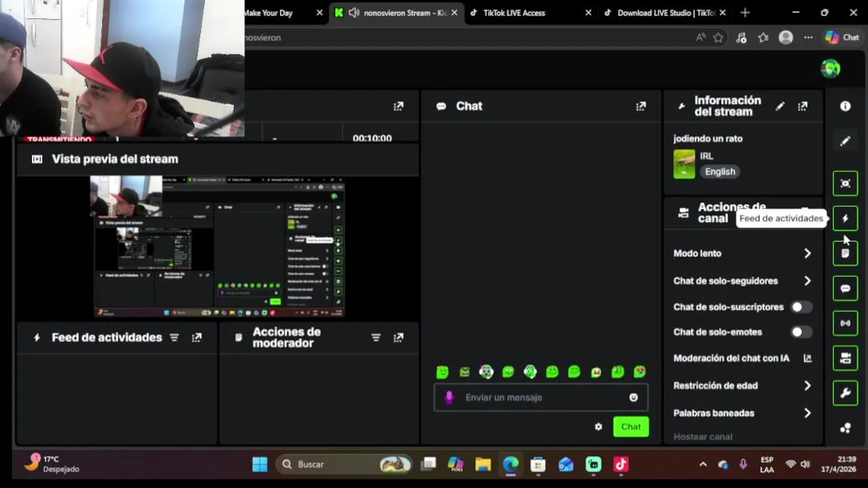
Task: Pop out the Chat panel
Action: point(640,106)
